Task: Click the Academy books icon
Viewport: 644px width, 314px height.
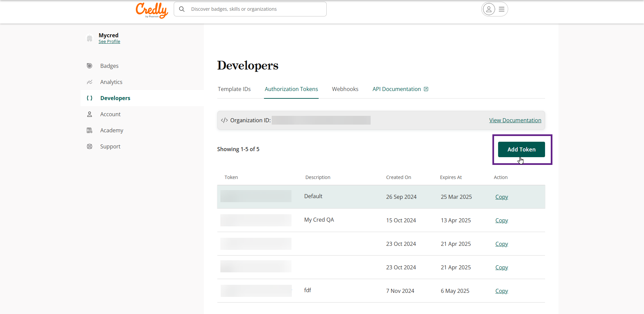Action: pyautogui.click(x=90, y=130)
